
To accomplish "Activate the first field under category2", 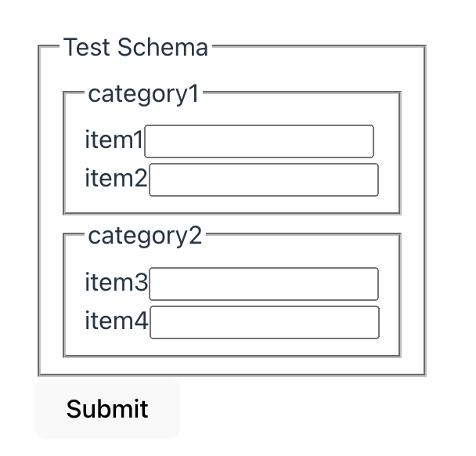I will click(x=264, y=284).
